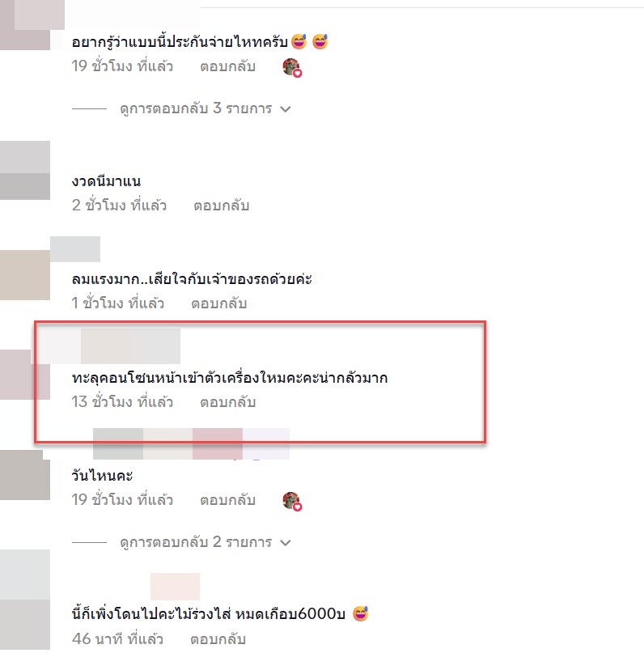Reply to the ทะลุคอนโซนหน้า comment

(x=228, y=402)
